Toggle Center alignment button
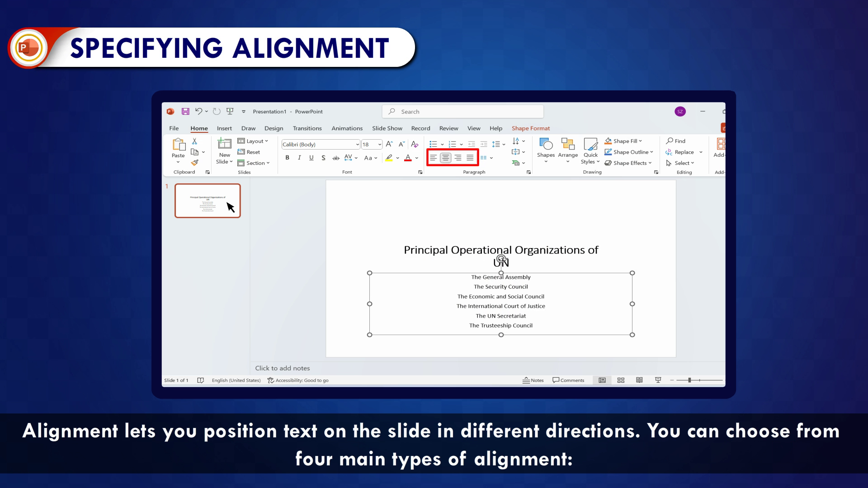This screenshot has width=868, height=488. click(445, 158)
